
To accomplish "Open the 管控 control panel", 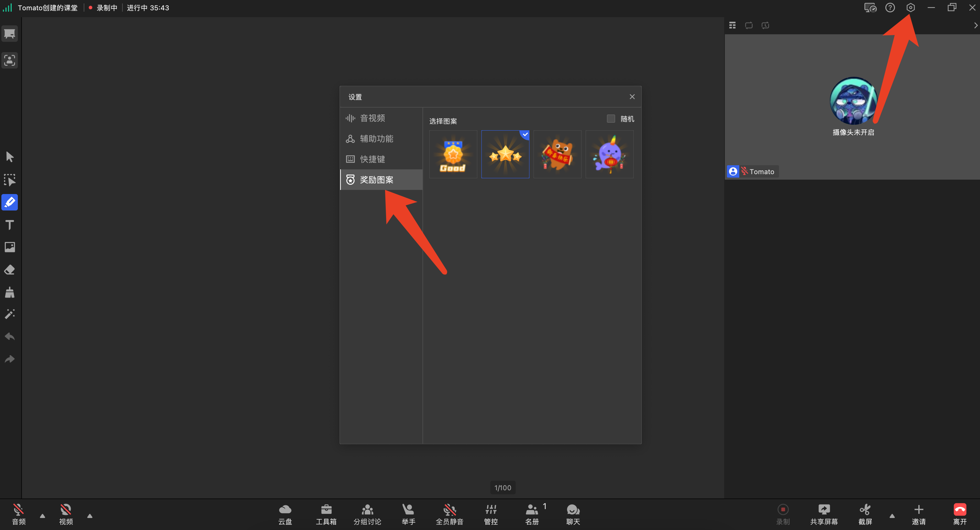I will [x=491, y=514].
